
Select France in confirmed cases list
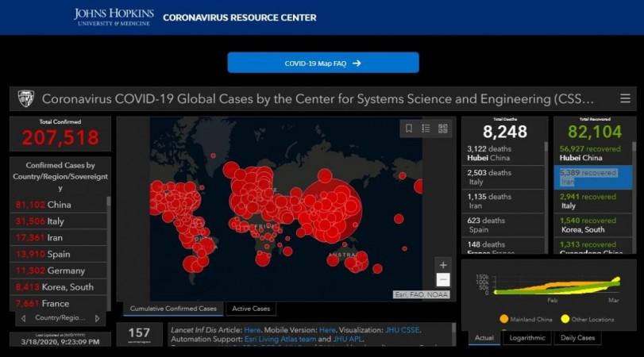click(x=58, y=303)
